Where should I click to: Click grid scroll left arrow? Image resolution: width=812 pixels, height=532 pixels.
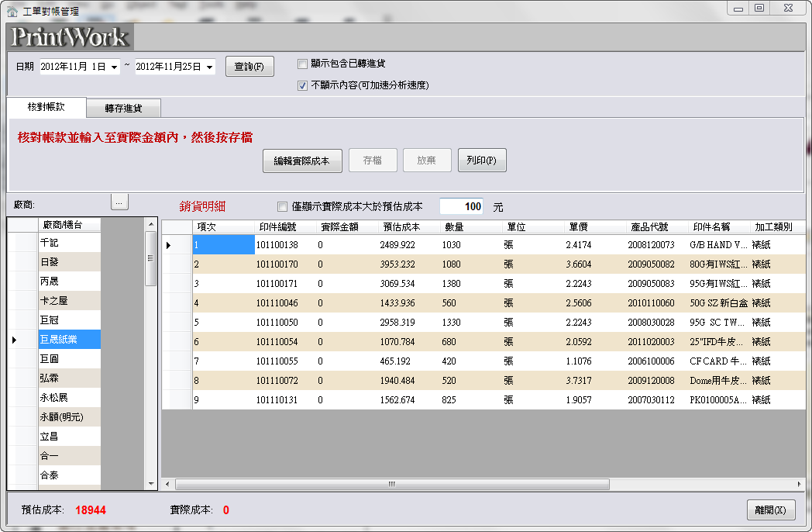[x=167, y=484]
